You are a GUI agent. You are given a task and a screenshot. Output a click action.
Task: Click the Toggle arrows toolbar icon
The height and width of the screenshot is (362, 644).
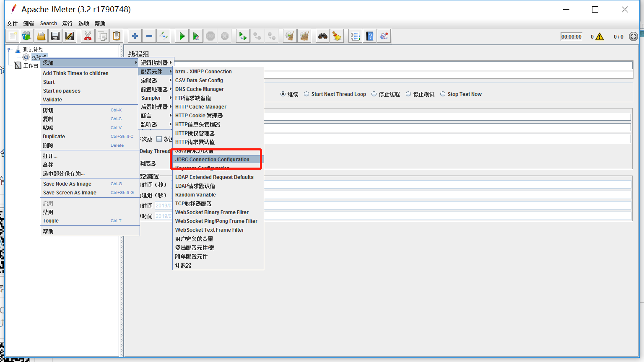pos(163,36)
